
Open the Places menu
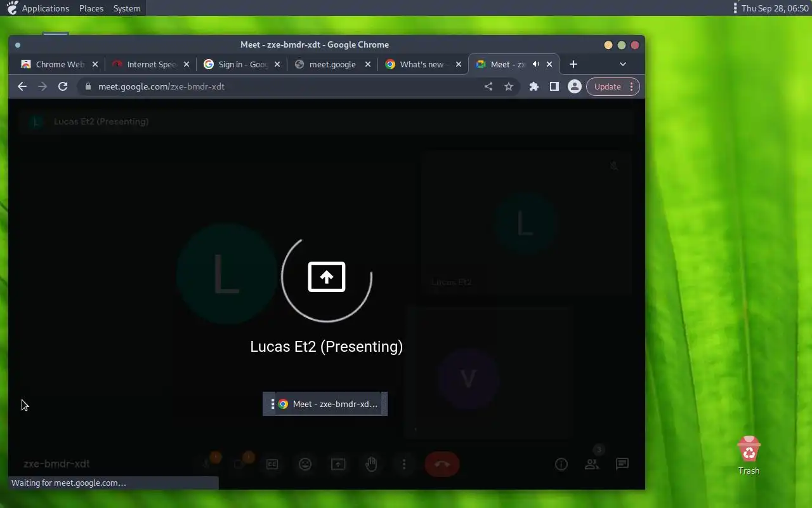[x=91, y=8]
